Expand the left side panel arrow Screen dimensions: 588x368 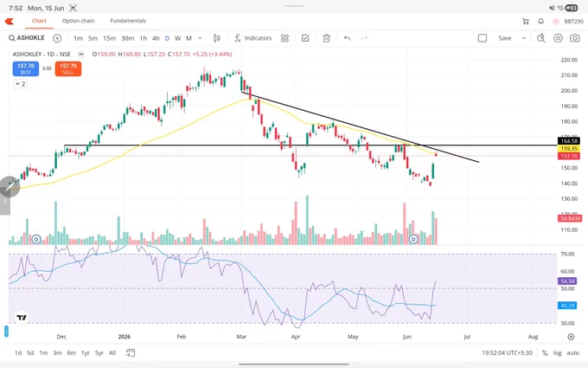coord(5,202)
